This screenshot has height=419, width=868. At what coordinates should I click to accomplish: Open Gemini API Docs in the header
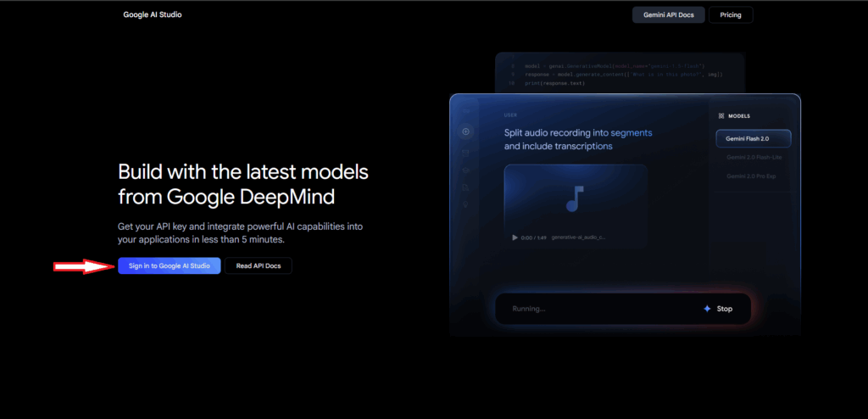point(668,15)
